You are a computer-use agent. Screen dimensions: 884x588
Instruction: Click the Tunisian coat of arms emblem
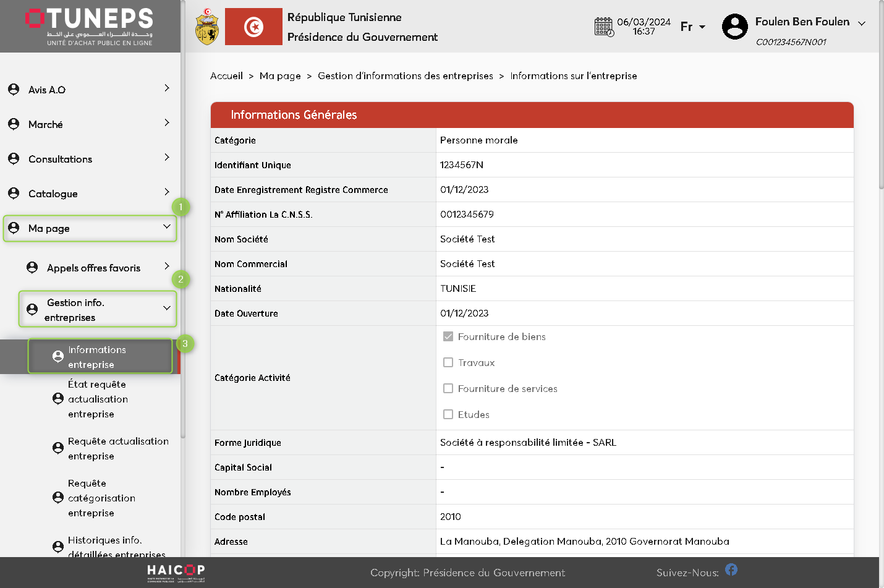207,27
